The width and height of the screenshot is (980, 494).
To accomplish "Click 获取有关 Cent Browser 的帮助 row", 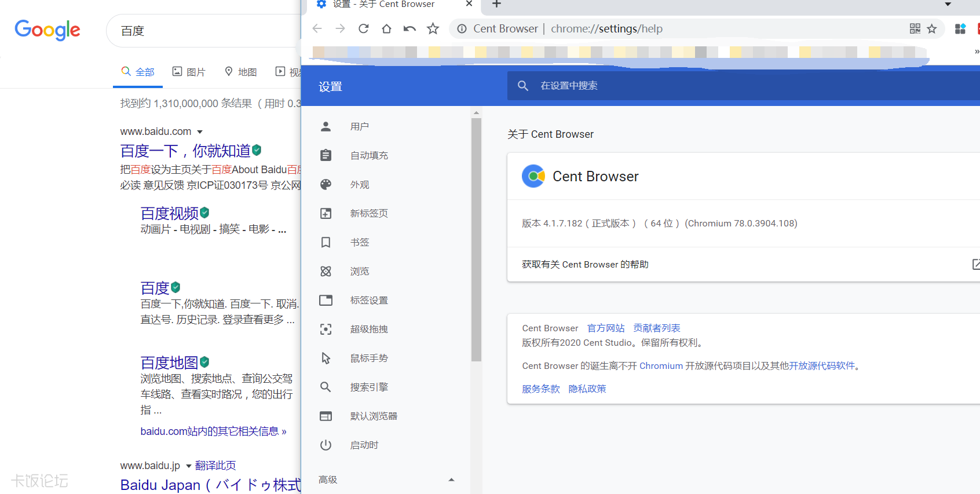I will click(744, 265).
